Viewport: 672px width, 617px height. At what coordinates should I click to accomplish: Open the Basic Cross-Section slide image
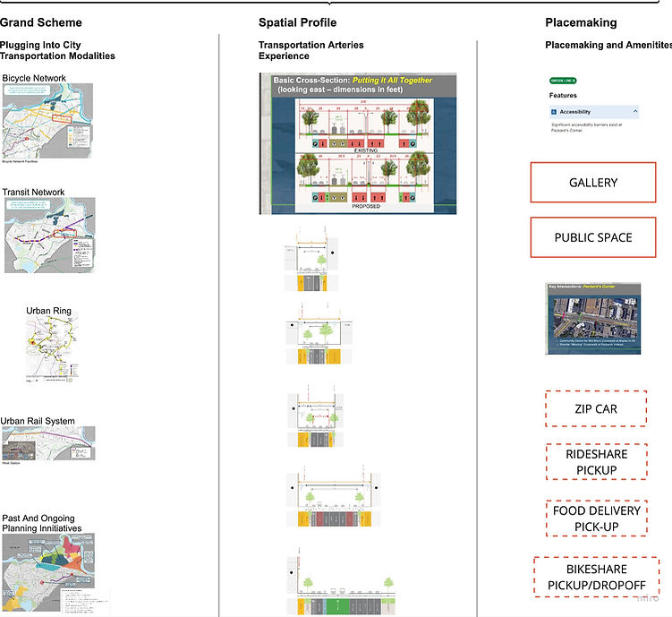coord(358,143)
